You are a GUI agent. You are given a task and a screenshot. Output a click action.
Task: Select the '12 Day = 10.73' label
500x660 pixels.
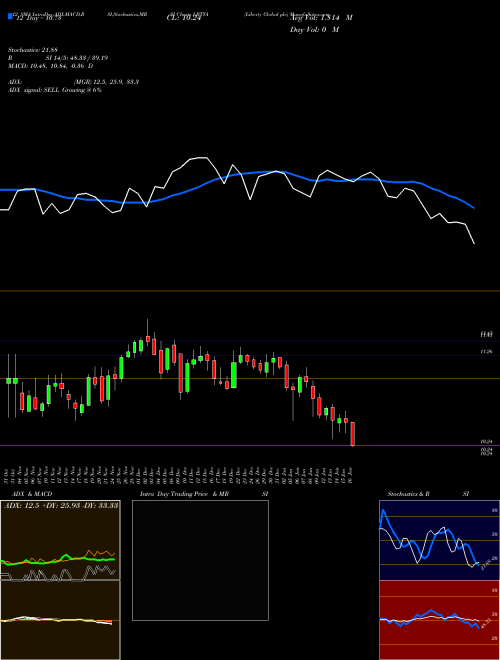38,18
